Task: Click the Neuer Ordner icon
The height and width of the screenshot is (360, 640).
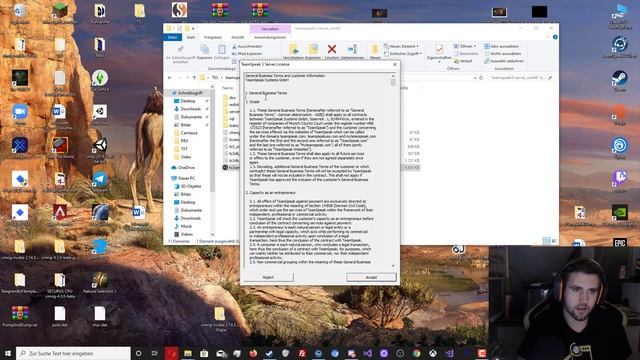Action: 375,49
